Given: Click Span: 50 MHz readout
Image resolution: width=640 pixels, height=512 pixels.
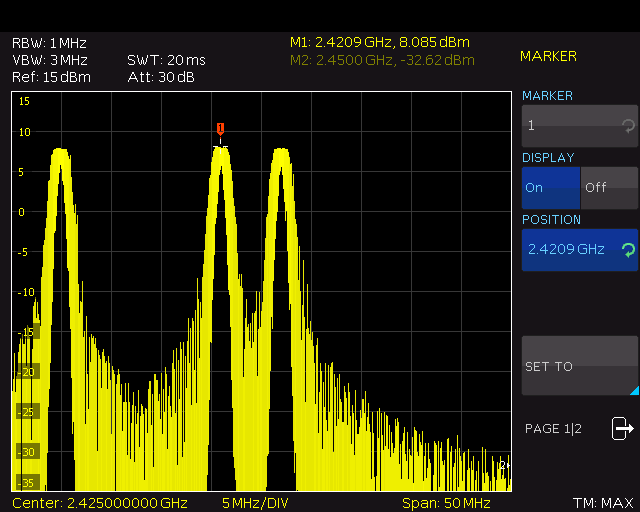Looking at the screenshot, I should coord(446,503).
